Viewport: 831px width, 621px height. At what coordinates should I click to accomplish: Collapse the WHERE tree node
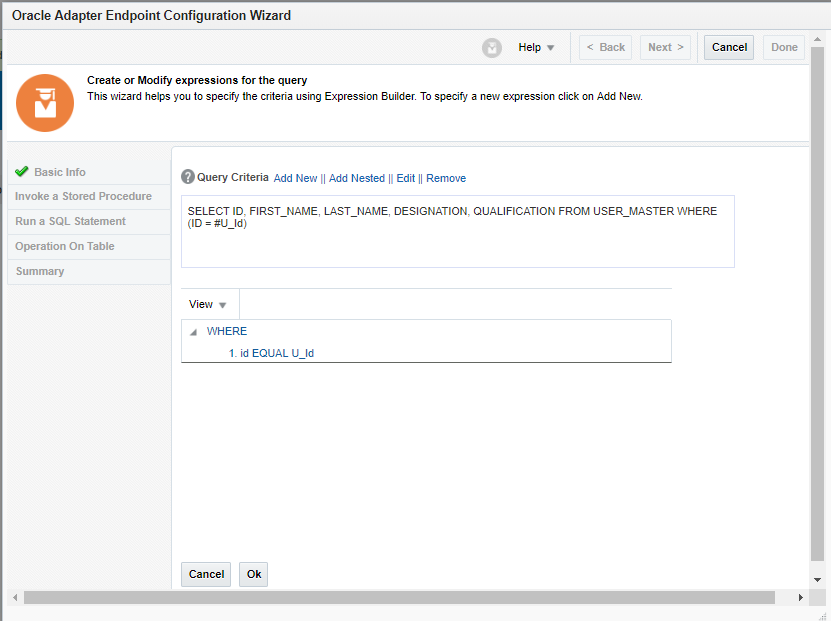(192, 331)
